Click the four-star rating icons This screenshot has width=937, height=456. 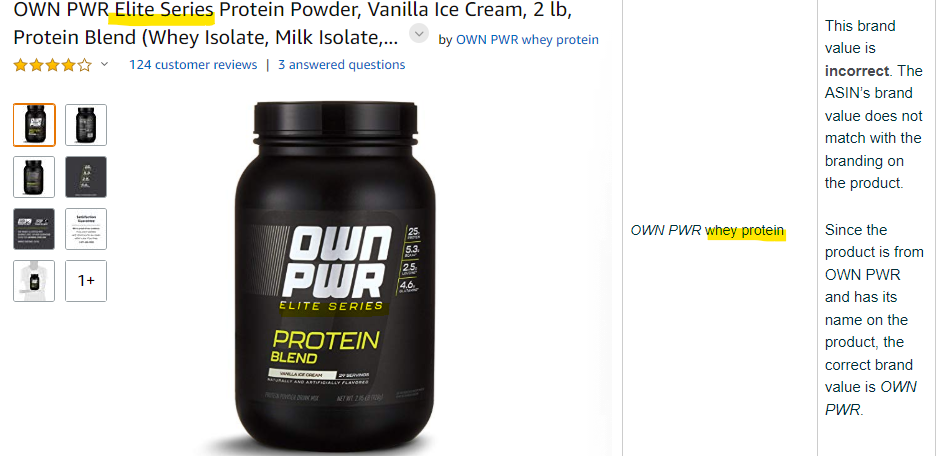(53, 65)
